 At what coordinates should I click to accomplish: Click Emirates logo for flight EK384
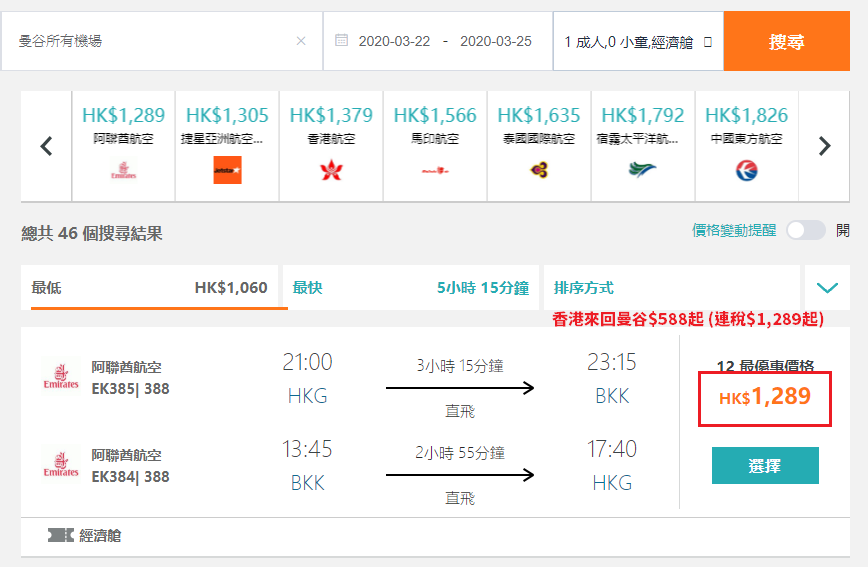pos(61,465)
